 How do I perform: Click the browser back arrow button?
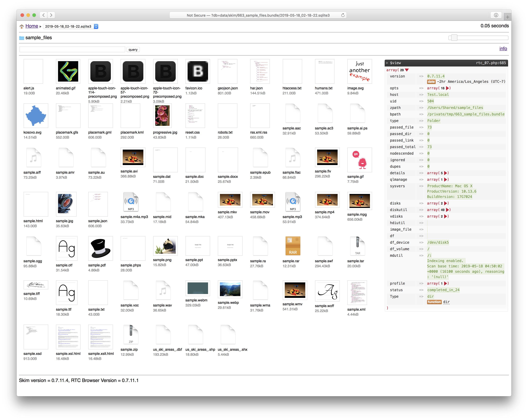pyautogui.click(x=44, y=15)
